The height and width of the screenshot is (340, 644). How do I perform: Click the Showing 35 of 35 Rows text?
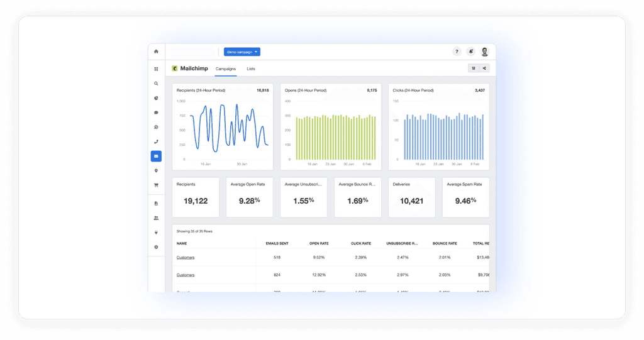coord(194,232)
